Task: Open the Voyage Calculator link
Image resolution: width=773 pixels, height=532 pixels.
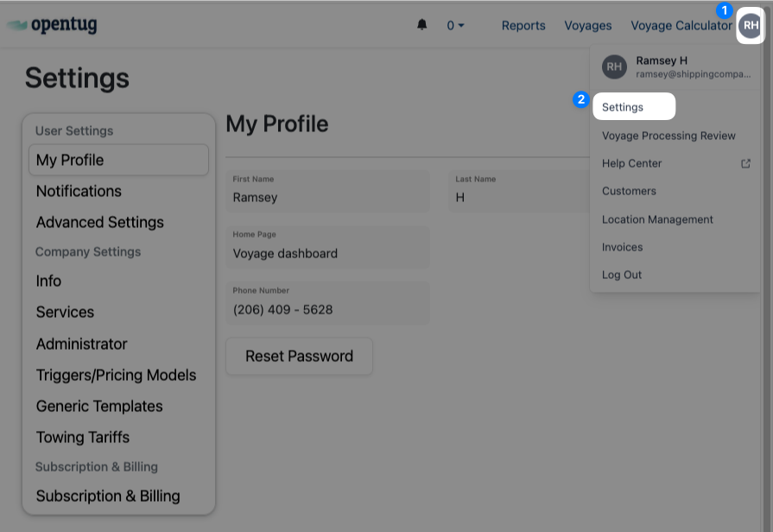Action: 681,26
